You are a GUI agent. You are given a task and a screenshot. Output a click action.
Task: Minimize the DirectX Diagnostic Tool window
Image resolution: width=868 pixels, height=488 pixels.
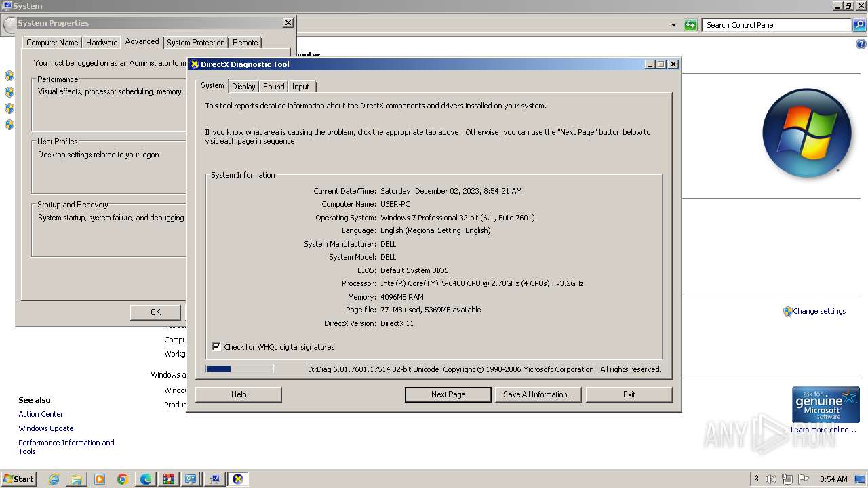tap(650, 64)
